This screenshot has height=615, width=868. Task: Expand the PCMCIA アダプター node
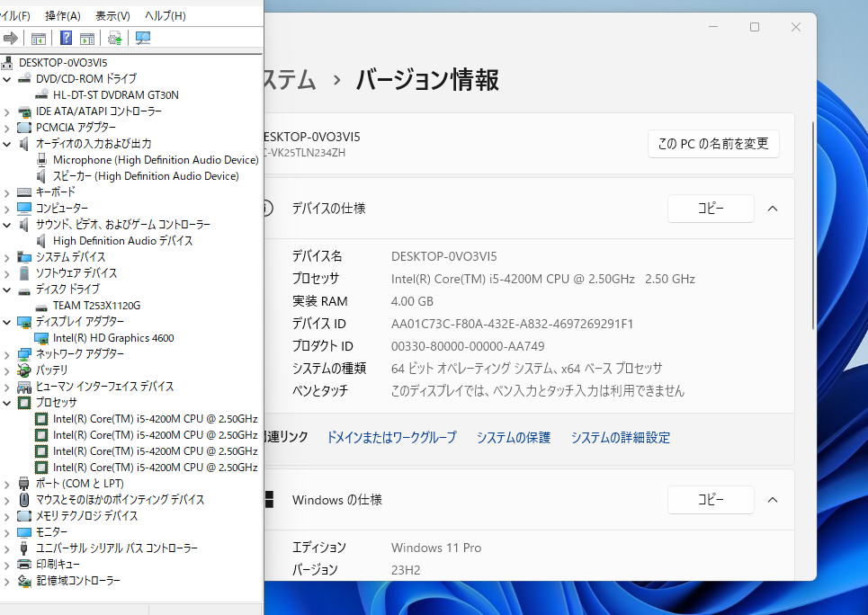[x=6, y=128]
